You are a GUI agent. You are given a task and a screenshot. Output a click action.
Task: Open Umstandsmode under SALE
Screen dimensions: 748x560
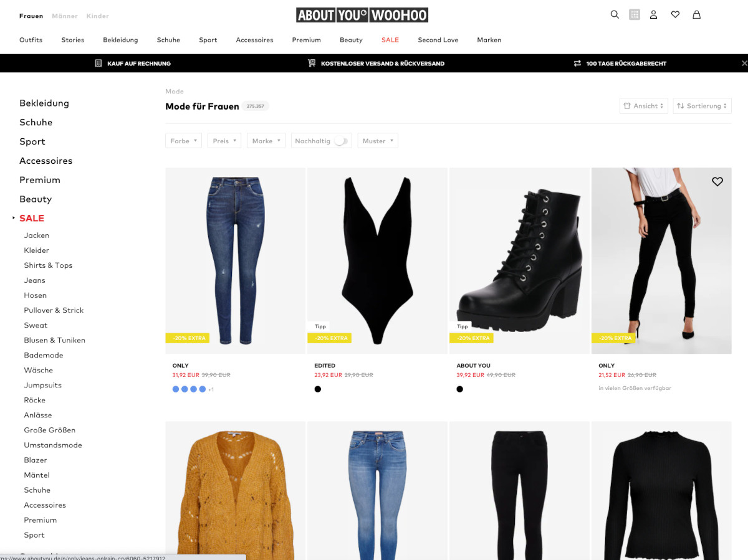point(53,445)
